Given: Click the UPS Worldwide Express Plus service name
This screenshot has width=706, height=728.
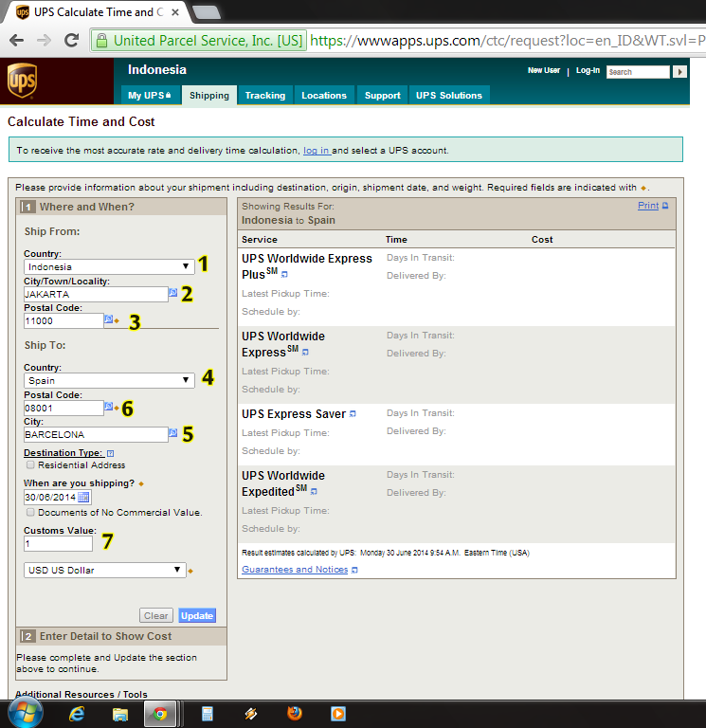Looking at the screenshot, I should tap(307, 266).
